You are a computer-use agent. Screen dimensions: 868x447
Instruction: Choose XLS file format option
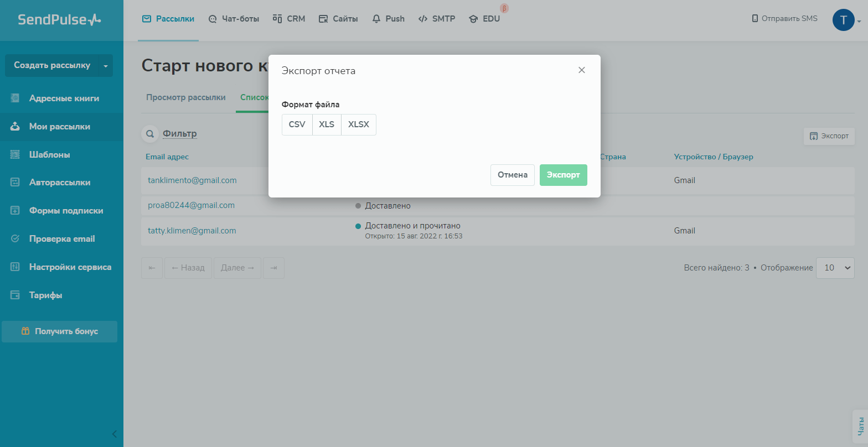[327, 124]
